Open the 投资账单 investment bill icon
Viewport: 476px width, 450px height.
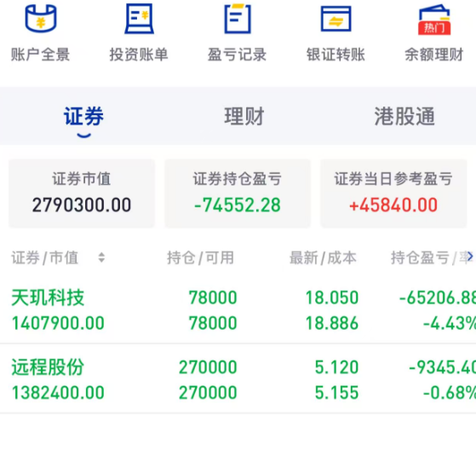pyautogui.click(x=139, y=18)
